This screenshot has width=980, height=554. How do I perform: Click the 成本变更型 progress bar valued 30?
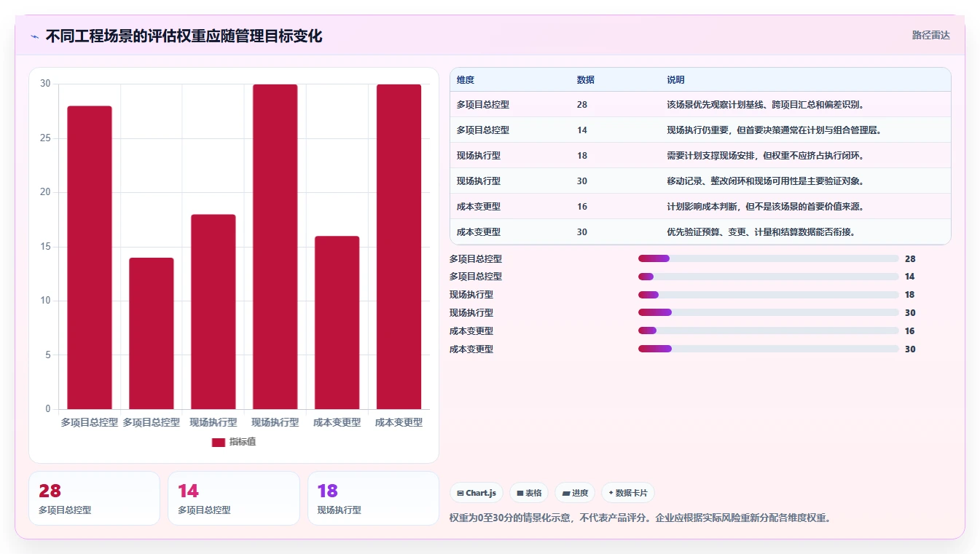tap(768, 349)
